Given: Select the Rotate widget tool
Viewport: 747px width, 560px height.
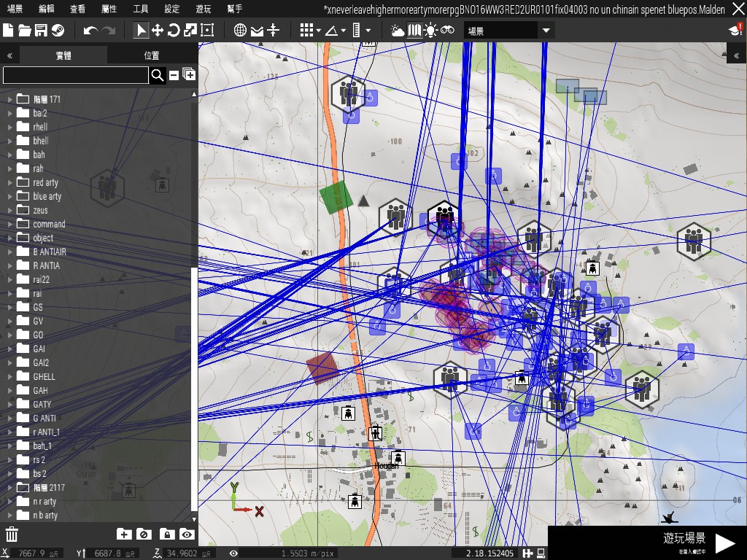Looking at the screenshot, I should (174, 31).
